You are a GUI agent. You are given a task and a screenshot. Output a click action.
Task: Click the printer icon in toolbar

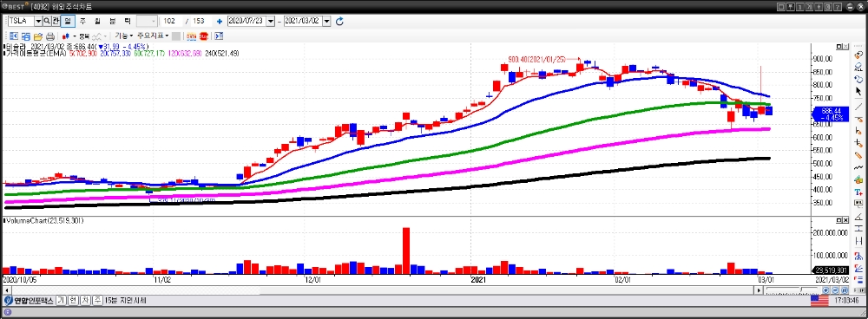(49, 36)
